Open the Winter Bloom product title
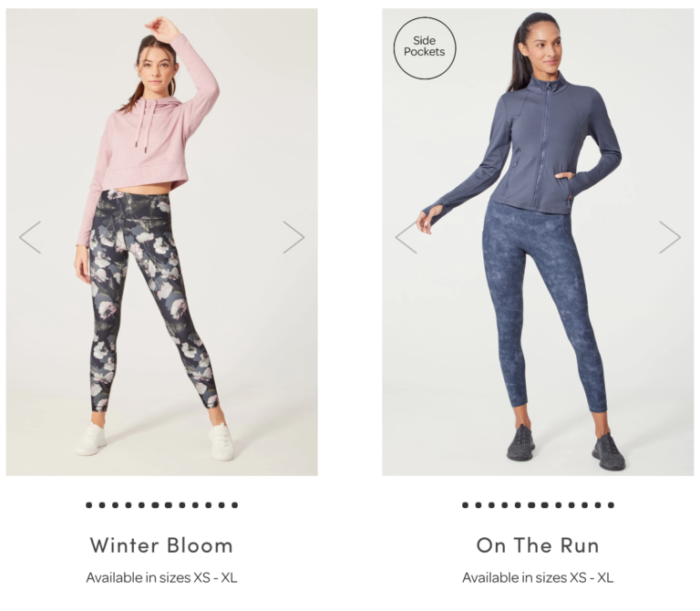 [x=161, y=545]
